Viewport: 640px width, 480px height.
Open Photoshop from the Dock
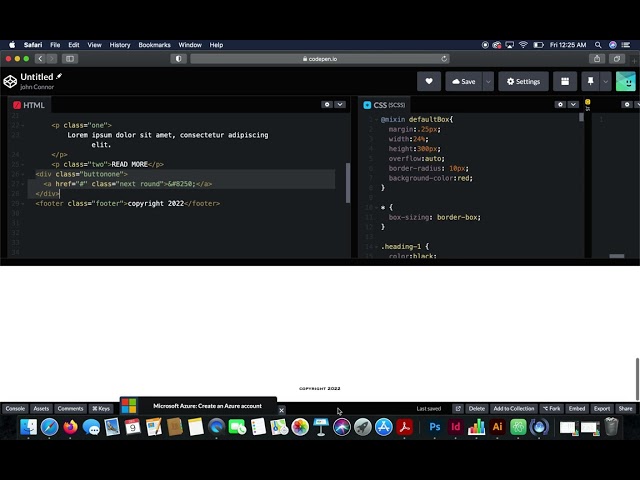[435, 427]
